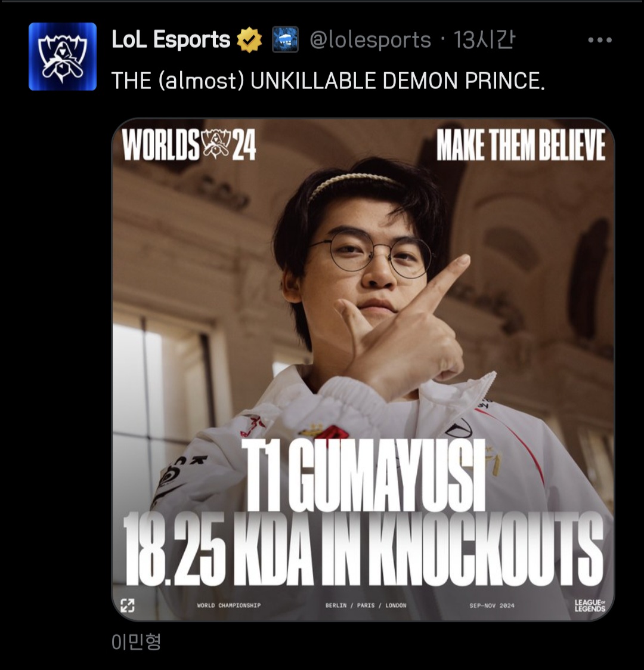
Task: Click the SEP-NOV 2024 footer text
Action: tap(491, 606)
